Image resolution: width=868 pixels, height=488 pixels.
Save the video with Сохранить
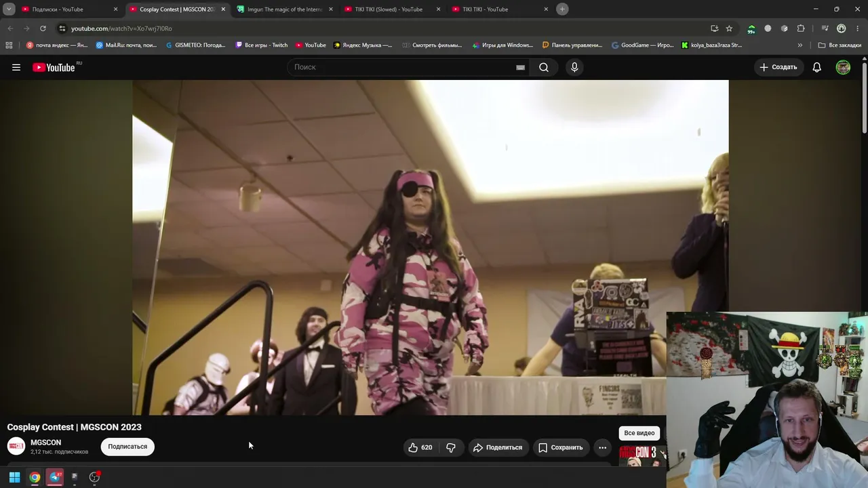click(561, 447)
